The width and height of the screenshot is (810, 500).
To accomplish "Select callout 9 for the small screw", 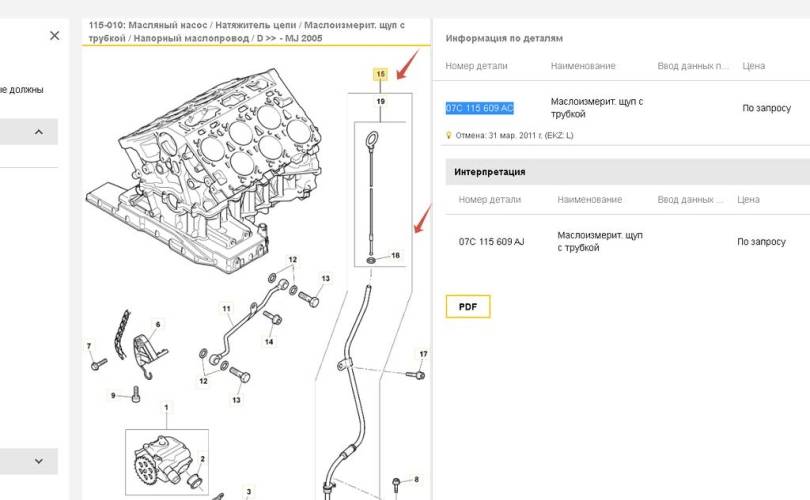I will [112, 394].
